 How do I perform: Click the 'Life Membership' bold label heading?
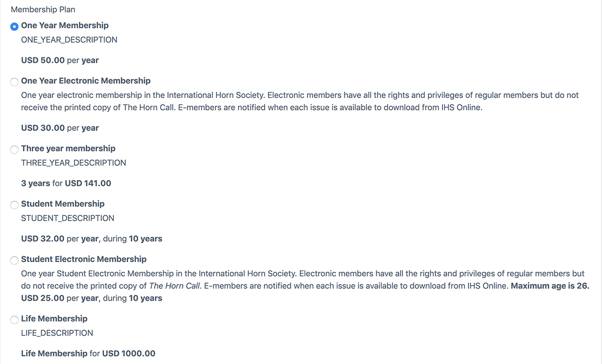pyautogui.click(x=54, y=319)
